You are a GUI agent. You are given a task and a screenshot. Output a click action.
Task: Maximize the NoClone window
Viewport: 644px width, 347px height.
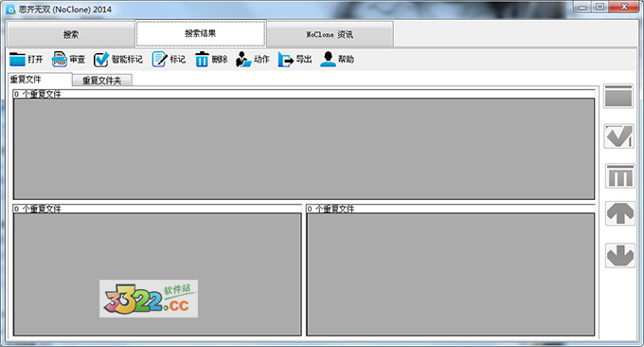pyautogui.click(x=599, y=7)
